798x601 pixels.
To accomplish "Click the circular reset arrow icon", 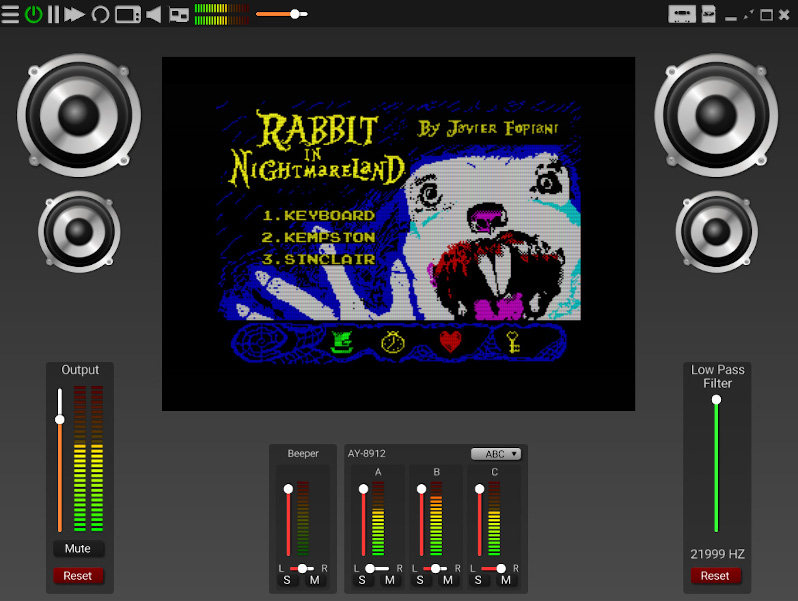I will pos(100,14).
